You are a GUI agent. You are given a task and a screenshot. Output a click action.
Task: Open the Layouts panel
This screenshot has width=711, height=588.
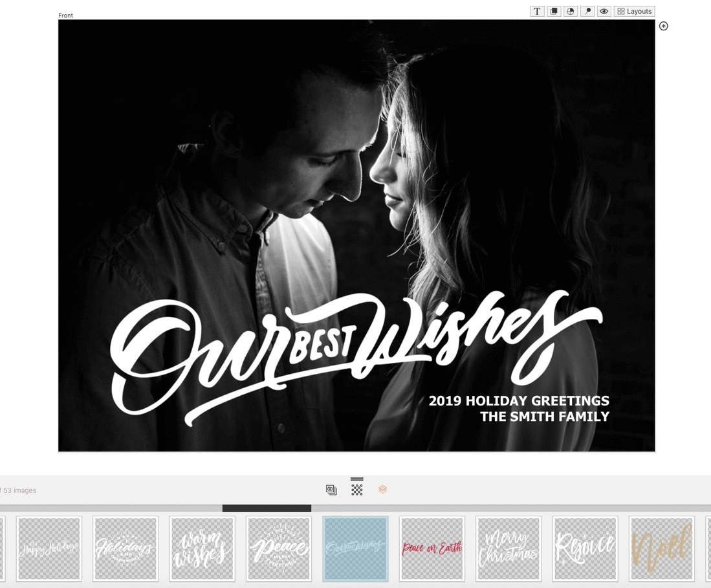tap(635, 12)
